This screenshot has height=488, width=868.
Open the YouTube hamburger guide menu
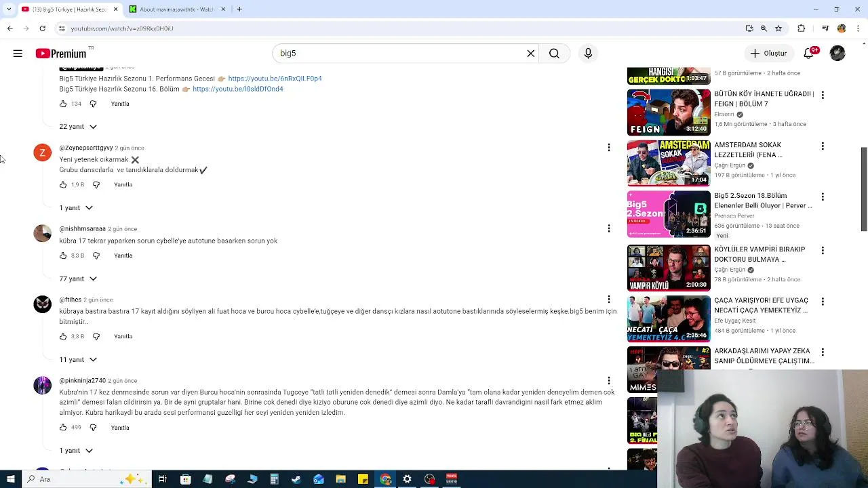click(x=18, y=54)
